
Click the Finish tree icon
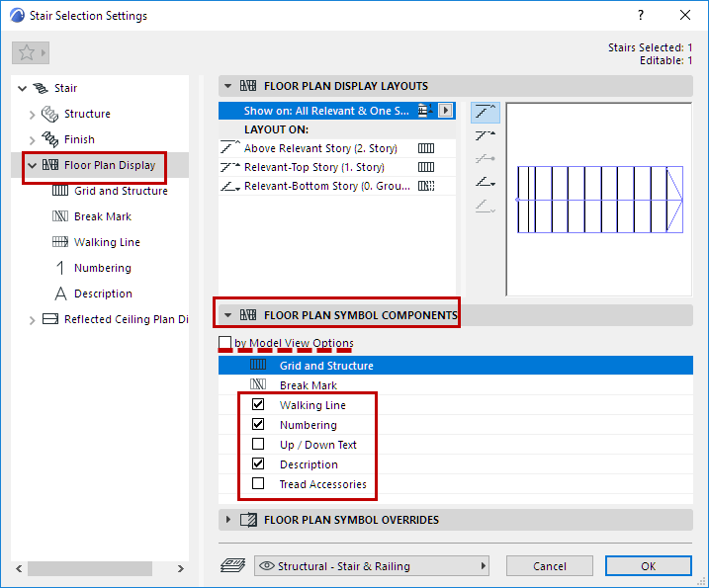[49, 139]
